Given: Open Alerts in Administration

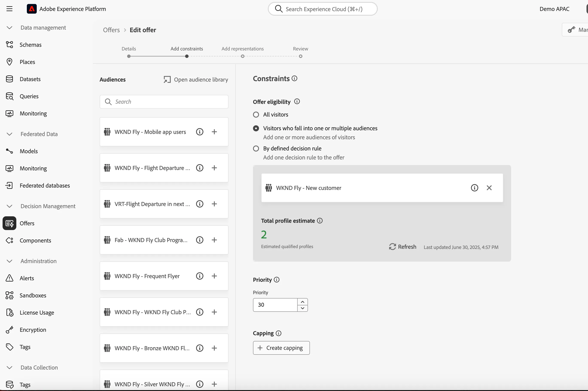Looking at the screenshot, I should (x=27, y=278).
